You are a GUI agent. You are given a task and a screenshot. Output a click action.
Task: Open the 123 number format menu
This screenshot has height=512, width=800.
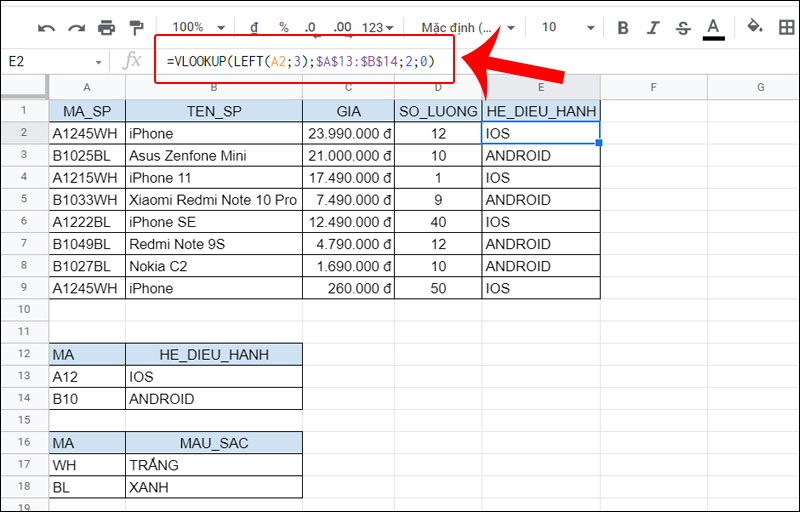(x=377, y=27)
